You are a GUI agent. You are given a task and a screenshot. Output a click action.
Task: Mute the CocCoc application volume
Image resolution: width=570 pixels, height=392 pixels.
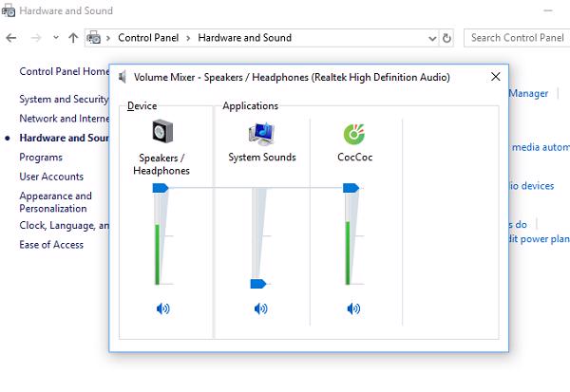click(353, 308)
